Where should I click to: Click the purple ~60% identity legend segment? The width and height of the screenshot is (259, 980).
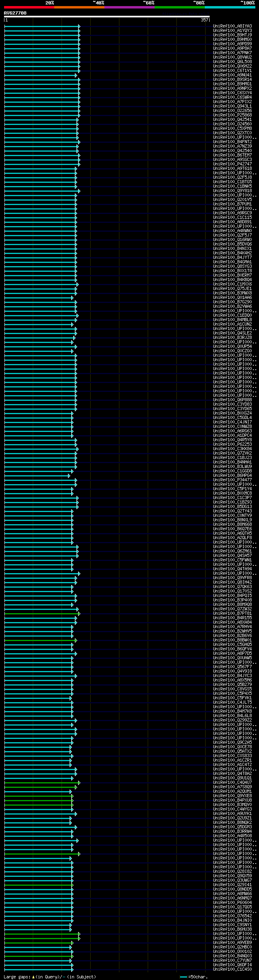coord(129,7)
